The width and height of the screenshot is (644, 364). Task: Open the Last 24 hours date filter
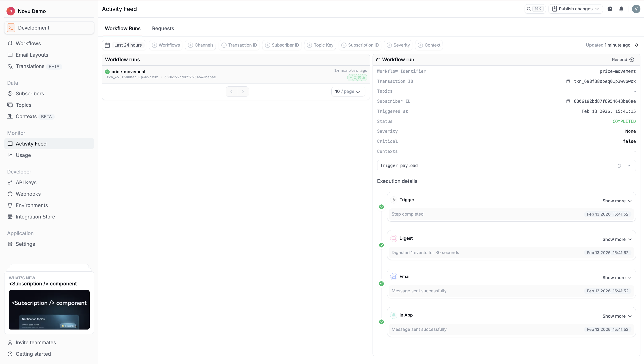pyautogui.click(x=124, y=45)
